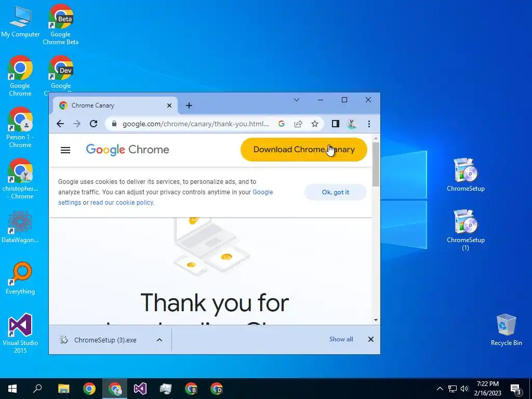The height and width of the screenshot is (399, 532).
Task: Close the downloads bar
Action: [371, 339]
